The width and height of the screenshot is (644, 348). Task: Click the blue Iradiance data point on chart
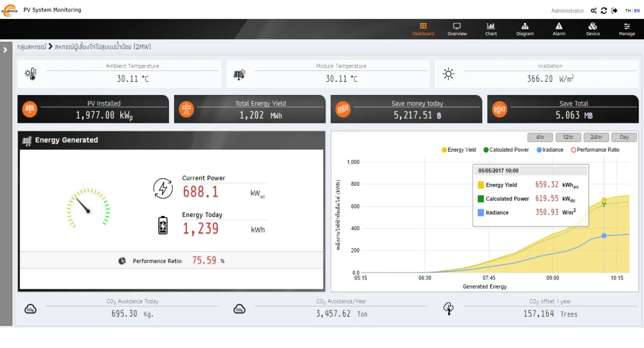click(604, 235)
